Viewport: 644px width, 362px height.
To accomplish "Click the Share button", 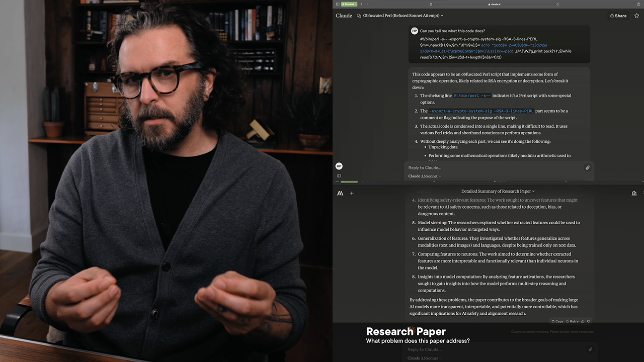I will 618,16.
